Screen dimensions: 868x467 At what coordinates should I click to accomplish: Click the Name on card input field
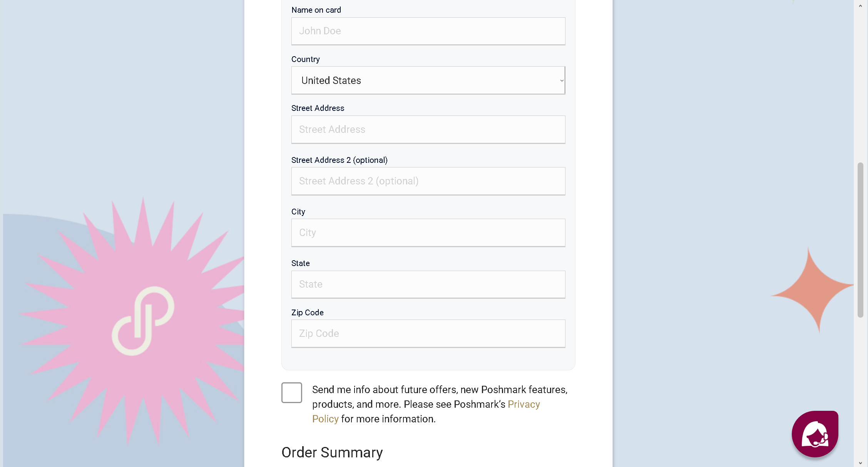point(428,31)
